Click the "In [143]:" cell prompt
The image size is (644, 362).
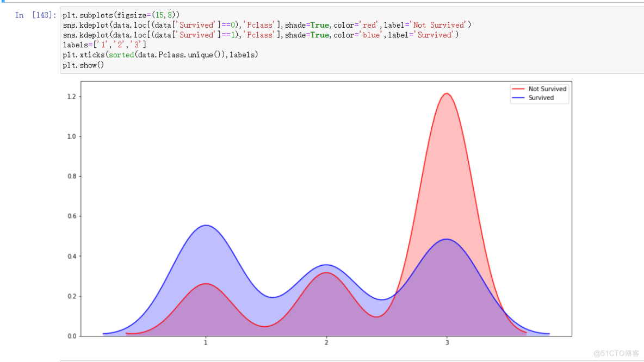[x=35, y=15]
